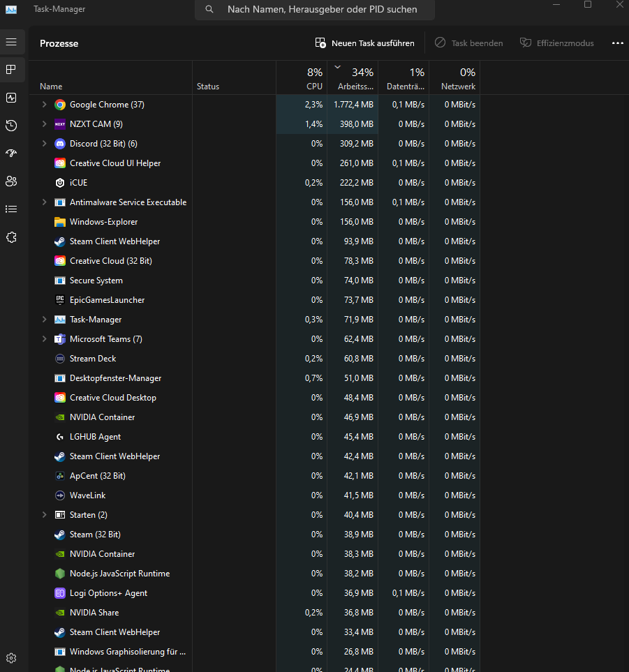Image resolution: width=629 pixels, height=672 pixels.
Task: Select the Desktopfenster-Manager row
Action: pyautogui.click(x=254, y=378)
